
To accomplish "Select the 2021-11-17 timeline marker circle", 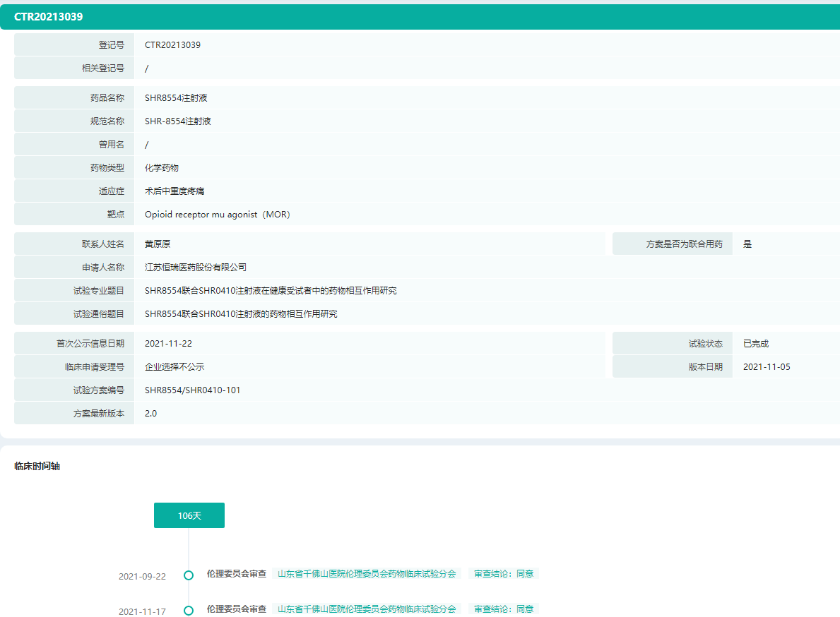I will [189, 611].
